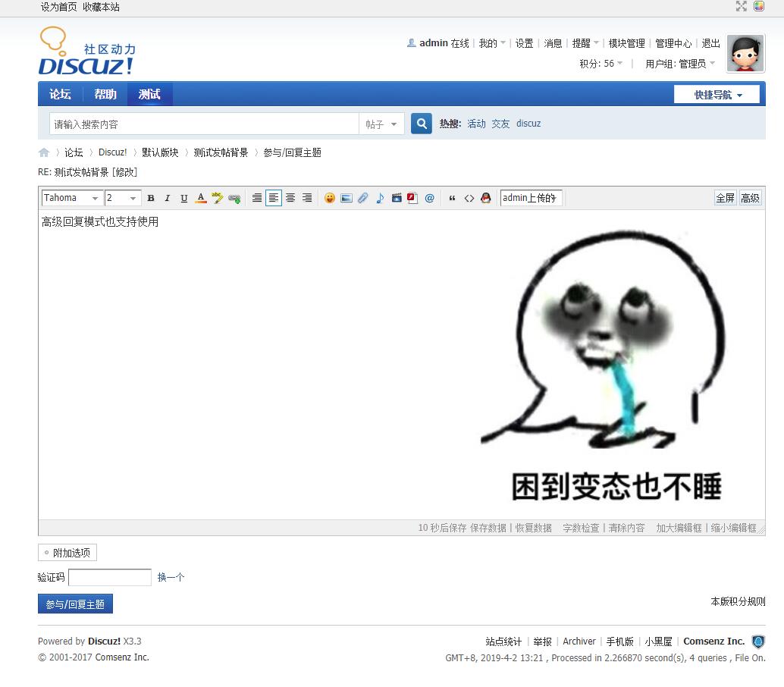Image resolution: width=784 pixels, height=687 pixels.
Task: Insert audio with music note icon
Action: coord(380,198)
